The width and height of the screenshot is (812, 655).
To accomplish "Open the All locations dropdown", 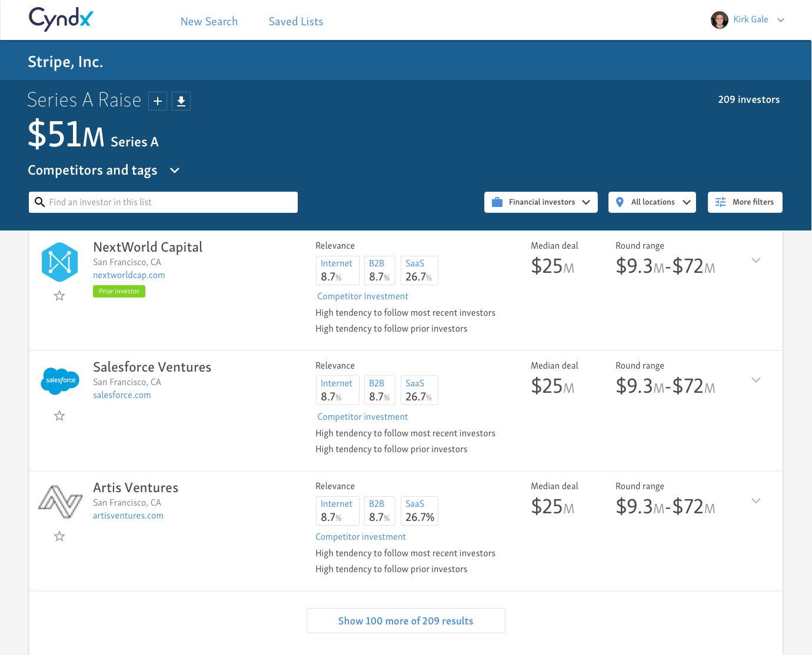I will 652,202.
